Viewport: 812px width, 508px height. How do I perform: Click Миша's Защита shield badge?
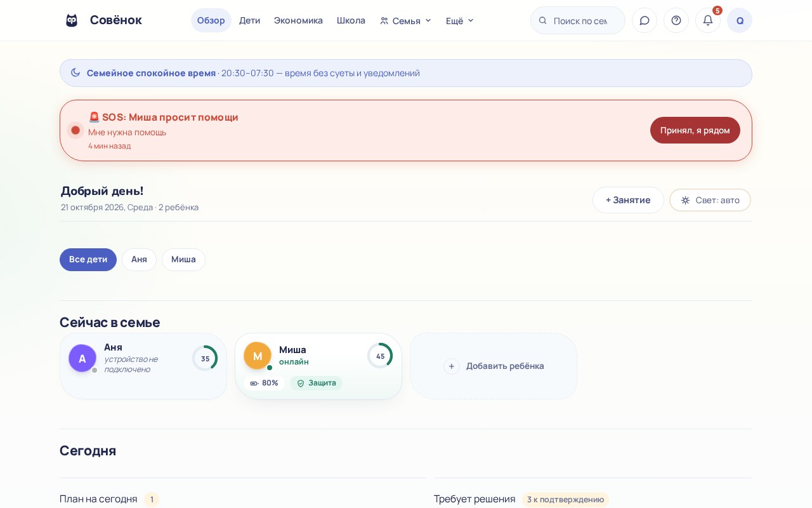(x=316, y=383)
